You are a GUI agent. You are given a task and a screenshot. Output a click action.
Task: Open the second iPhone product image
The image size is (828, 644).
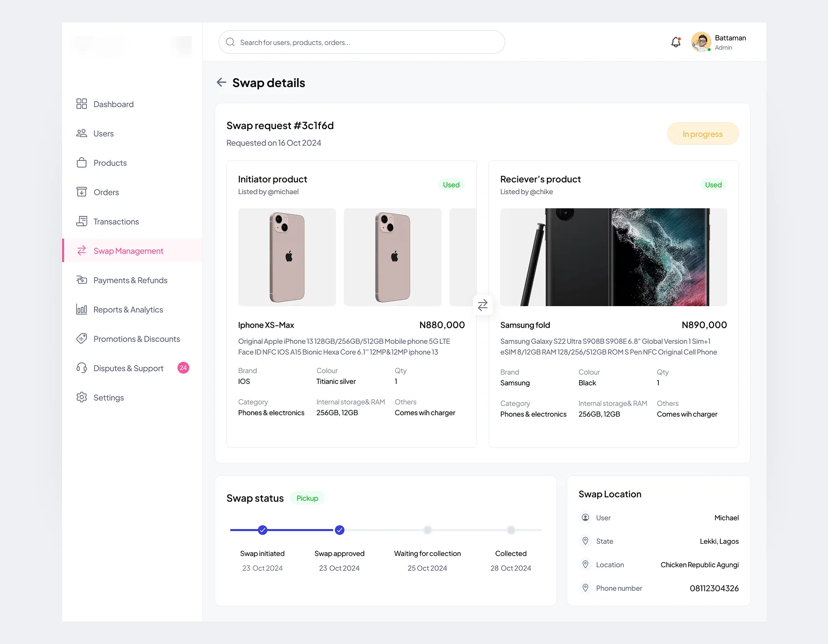[393, 257]
